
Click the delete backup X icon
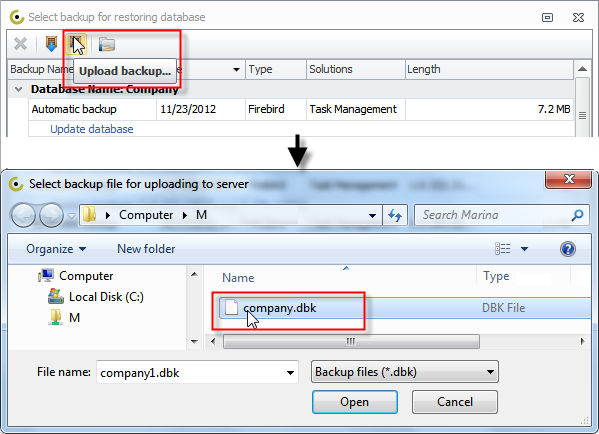click(x=20, y=44)
